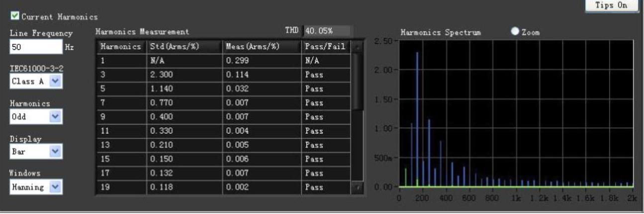Select the Std value 0.210 cell
Screen dimensions: 644x214
(184, 145)
